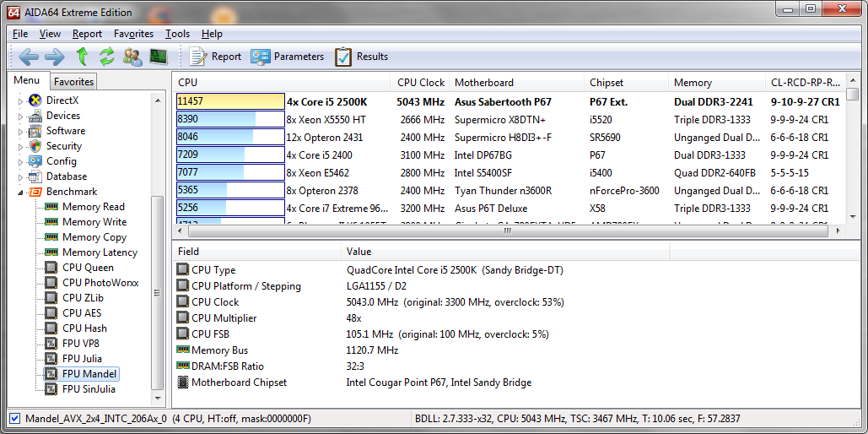This screenshot has height=434, width=868.
Task: Open Report from the toolbar
Action: tap(215, 57)
